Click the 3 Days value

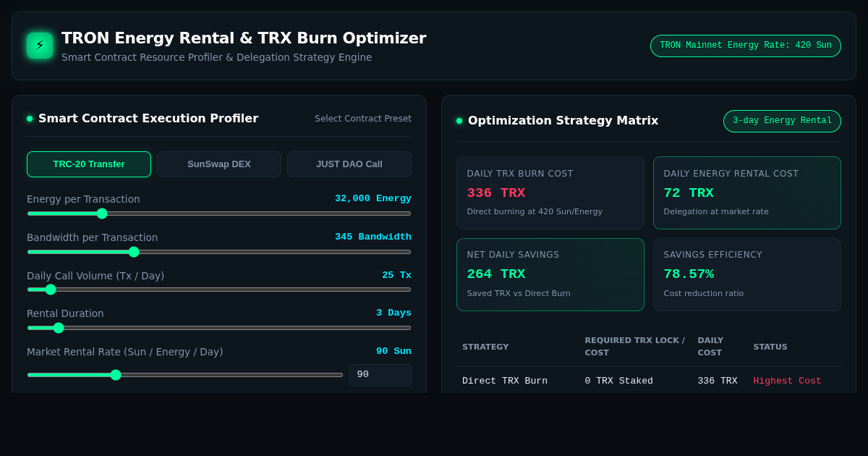pyautogui.click(x=393, y=313)
